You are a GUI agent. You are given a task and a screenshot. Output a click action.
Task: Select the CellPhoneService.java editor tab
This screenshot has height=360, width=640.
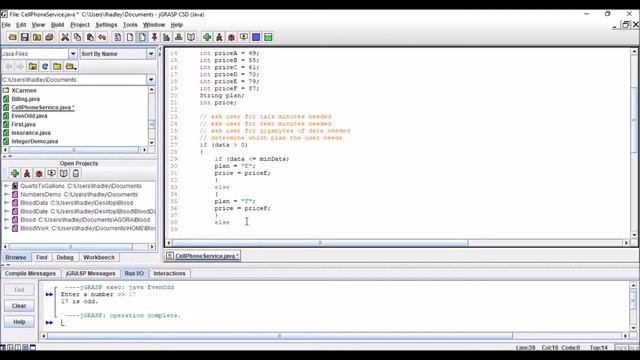(202, 256)
